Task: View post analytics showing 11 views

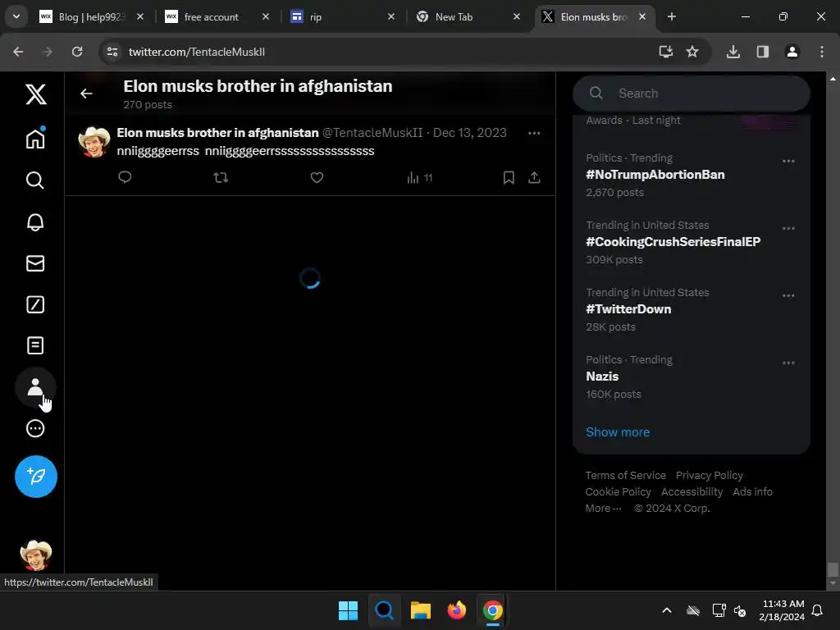Action: point(419,178)
